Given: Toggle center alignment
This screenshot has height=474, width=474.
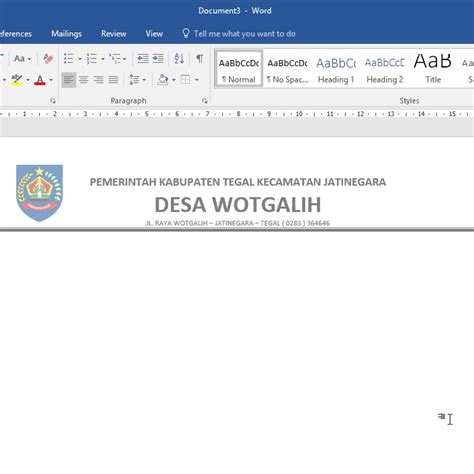Looking at the screenshot, I should pyautogui.click(x=84, y=80).
